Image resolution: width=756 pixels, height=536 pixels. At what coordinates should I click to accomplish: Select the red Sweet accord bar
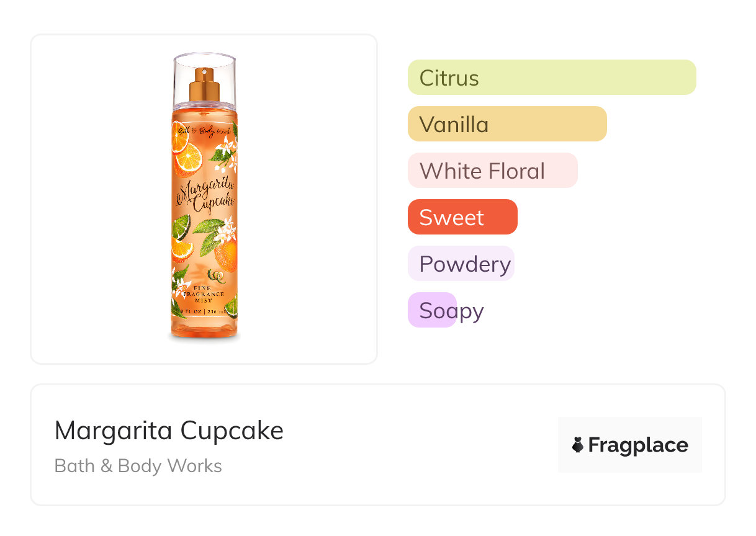click(462, 217)
